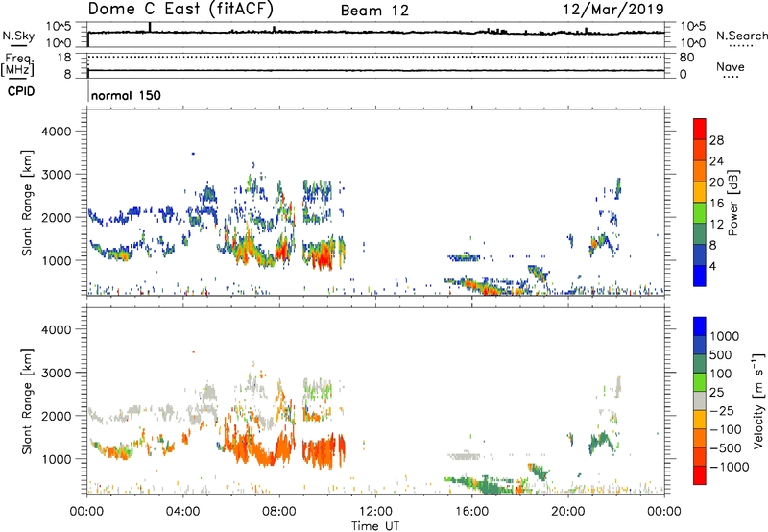Select the orange 20–24 dB Power colorbar segment
Screen dimensions: 768x532
point(700,171)
